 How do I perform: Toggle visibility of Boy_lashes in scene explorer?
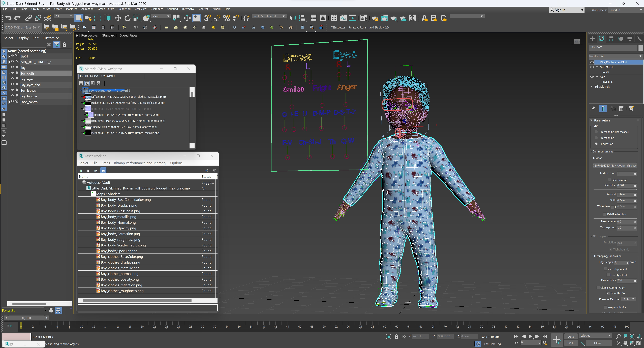click(12, 90)
